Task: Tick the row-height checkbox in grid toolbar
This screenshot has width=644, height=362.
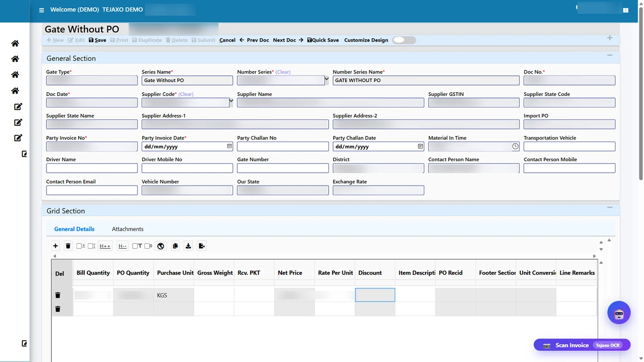Action: (x=91, y=246)
